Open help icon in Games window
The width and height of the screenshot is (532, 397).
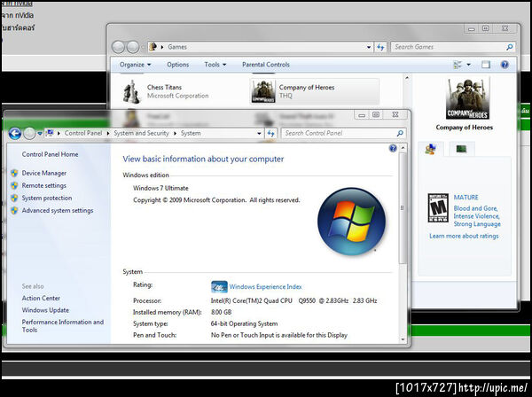(505, 65)
